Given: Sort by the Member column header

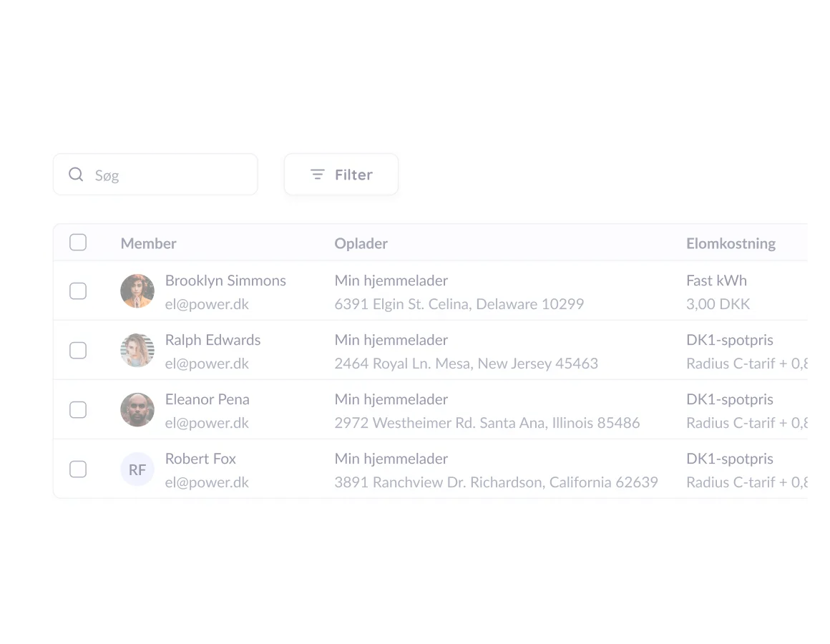Looking at the screenshot, I should click(x=148, y=243).
